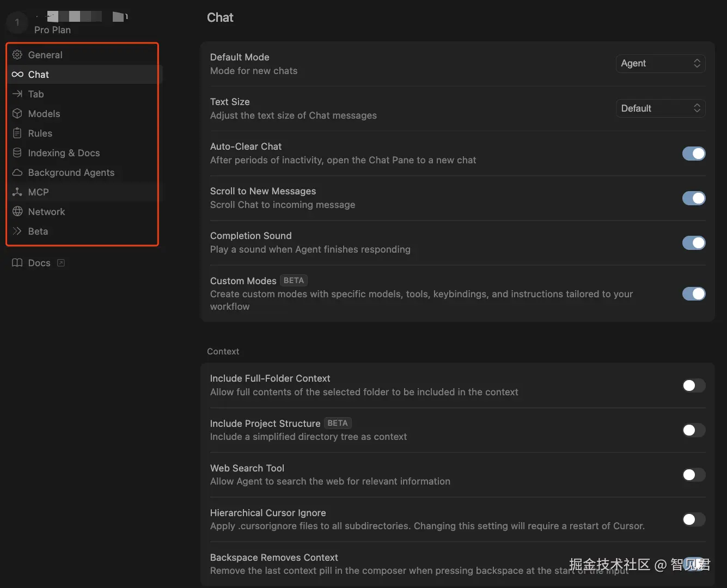This screenshot has height=588, width=727.
Task: Open the Default Mode Agent dropdown
Action: (x=660, y=64)
